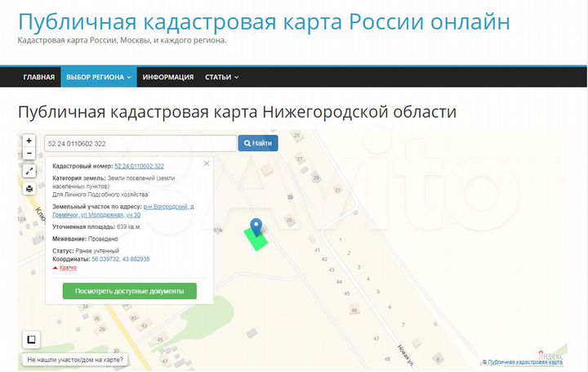588x372 pixels.
Task: Expand the СТАТЬИ dropdown menu
Action: [x=221, y=77]
